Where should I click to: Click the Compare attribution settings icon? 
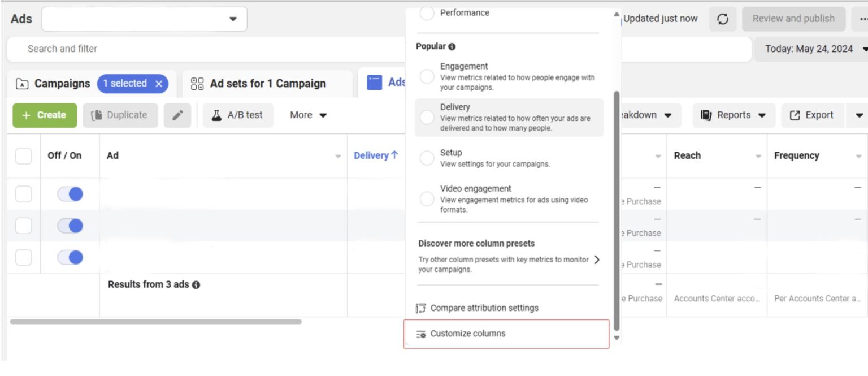click(420, 308)
